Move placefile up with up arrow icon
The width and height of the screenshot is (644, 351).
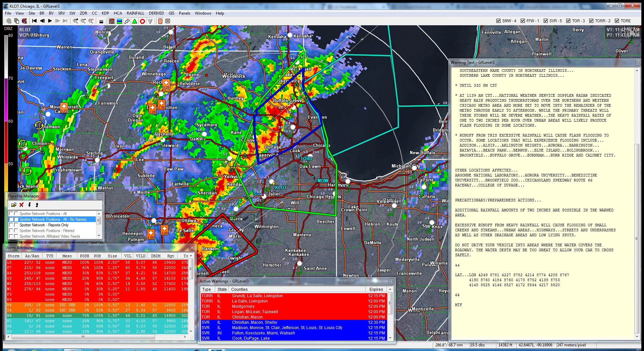tap(37, 205)
